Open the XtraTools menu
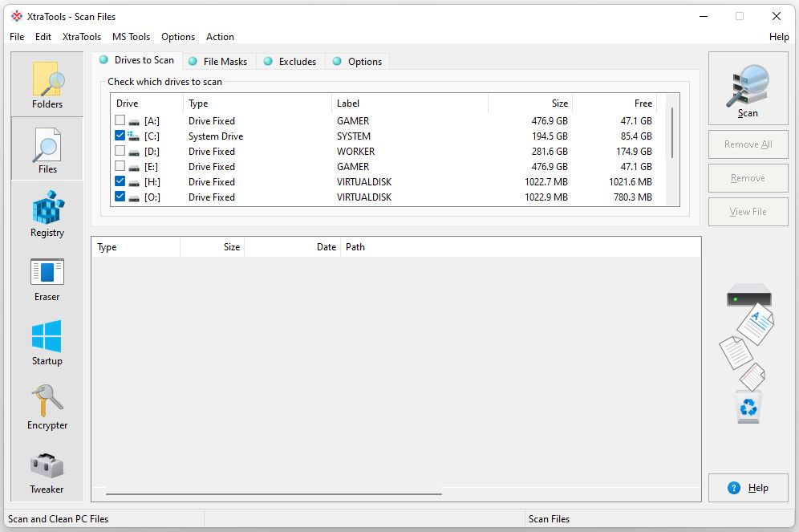This screenshot has width=799, height=532. 82,37
